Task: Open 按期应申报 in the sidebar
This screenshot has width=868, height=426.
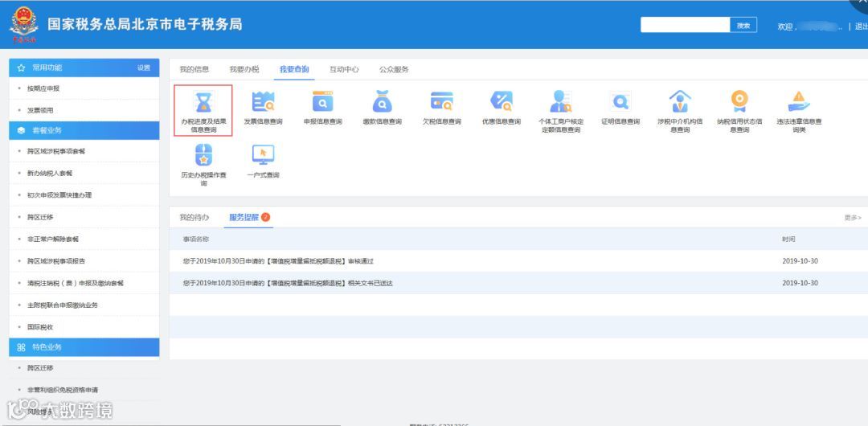Action: 43,88
